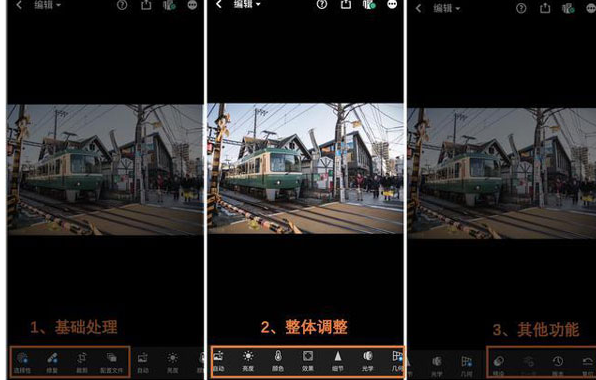Open the help icon in the right screen

[x=521, y=8]
